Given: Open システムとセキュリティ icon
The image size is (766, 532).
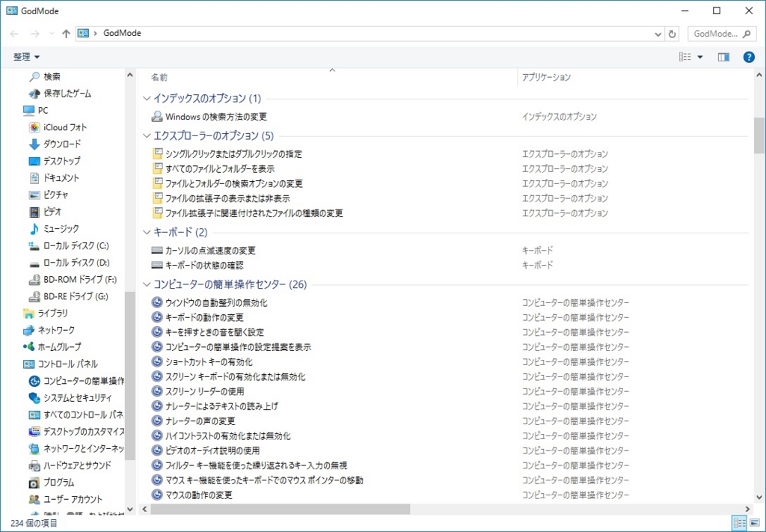Looking at the screenshot, I should (x=34, y=397).
